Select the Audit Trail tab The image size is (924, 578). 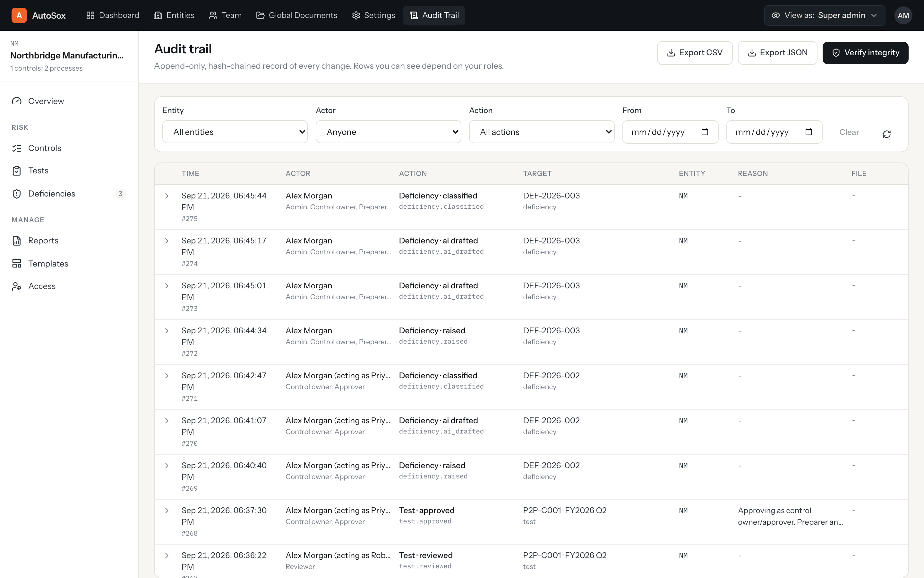coord(434,15)
